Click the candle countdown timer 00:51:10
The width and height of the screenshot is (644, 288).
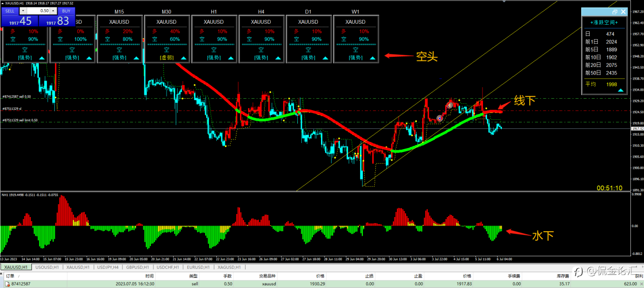pos(609,188)
